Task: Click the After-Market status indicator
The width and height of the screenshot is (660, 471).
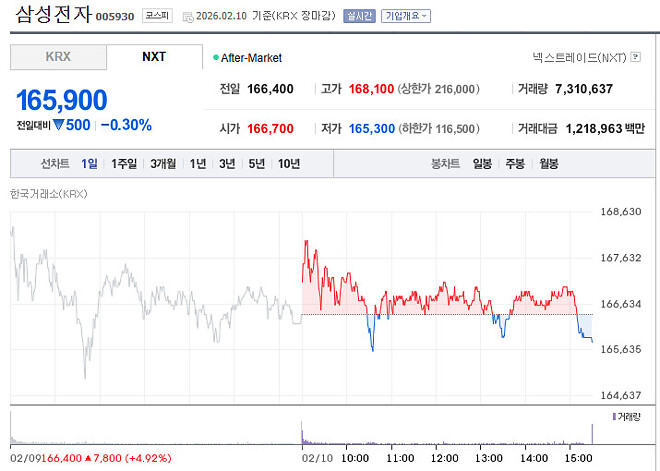Action: point(248,58)
